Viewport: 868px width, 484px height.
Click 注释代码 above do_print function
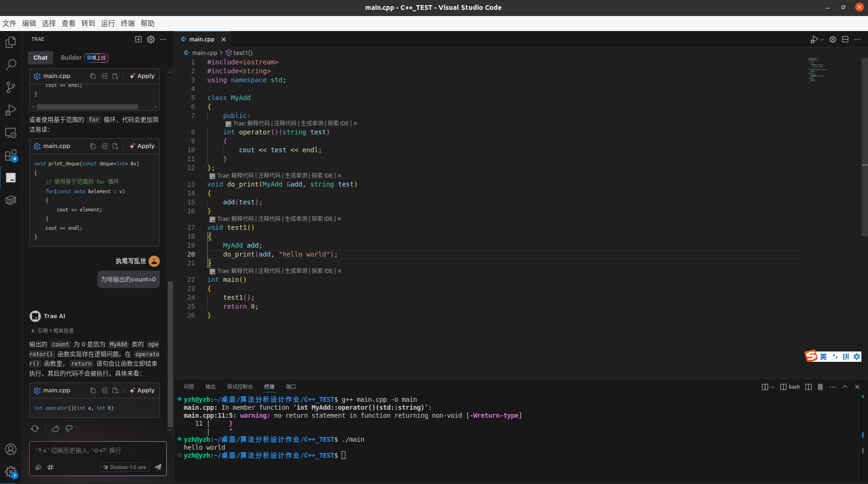click(269, 176)
